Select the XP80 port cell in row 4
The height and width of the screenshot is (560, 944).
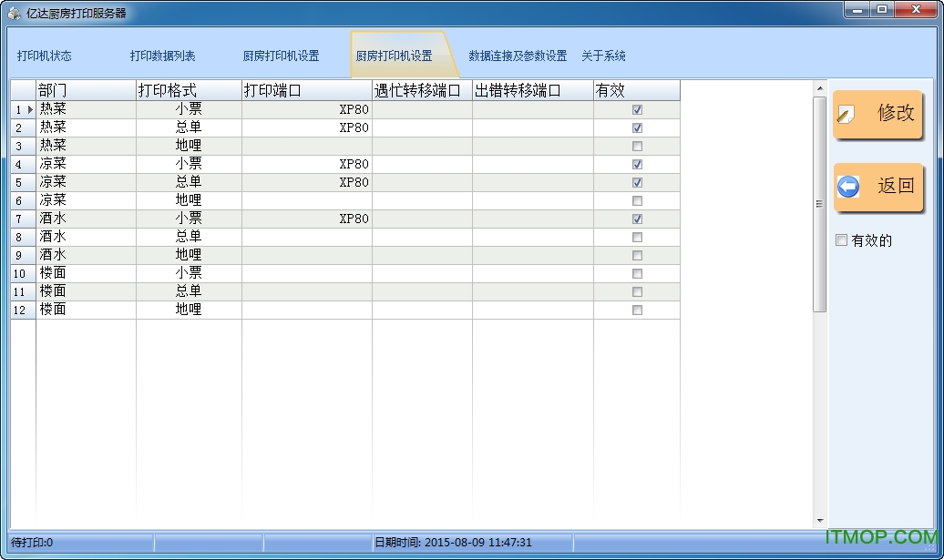[307, 164]
